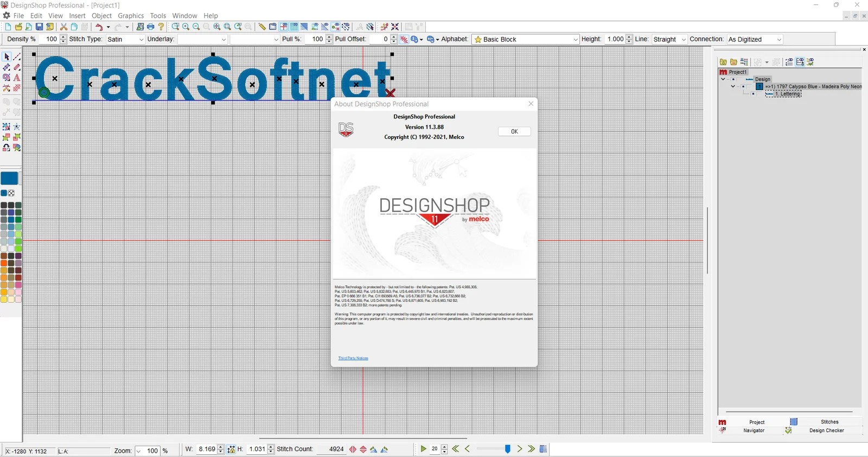Toggle the red stitch icon after Pull Offset

(x=404, y=39)
